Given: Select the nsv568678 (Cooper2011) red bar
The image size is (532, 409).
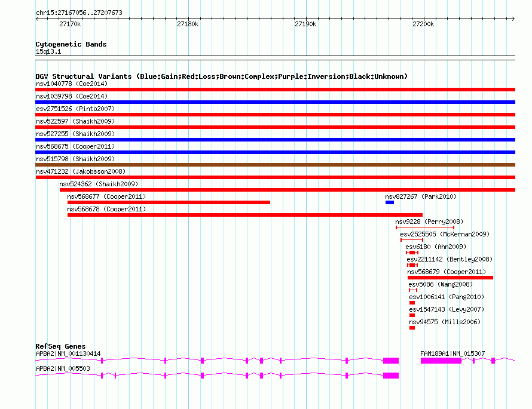Looking at the screenshot, I should click(245, 215).
